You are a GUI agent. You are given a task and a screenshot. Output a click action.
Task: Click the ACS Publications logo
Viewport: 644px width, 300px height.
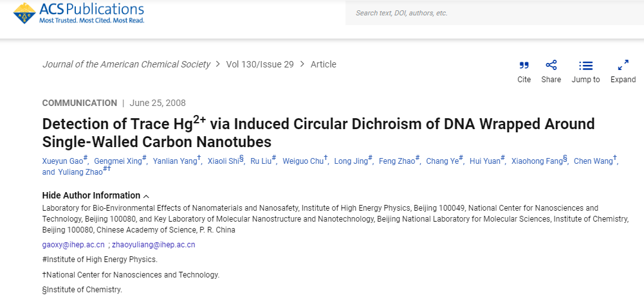click(x=79, y=13)
